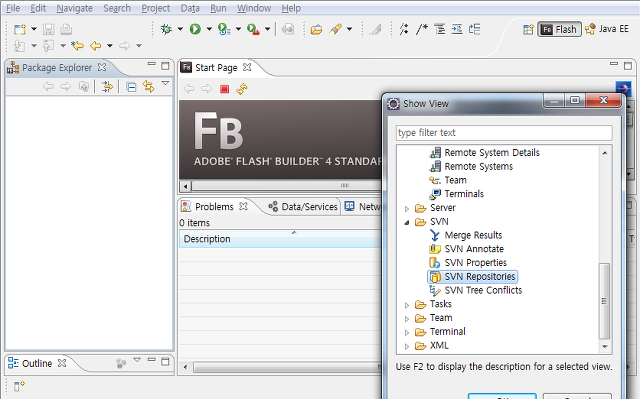Click Start Page horizontal scrollbar left arrow

(186, 186)
